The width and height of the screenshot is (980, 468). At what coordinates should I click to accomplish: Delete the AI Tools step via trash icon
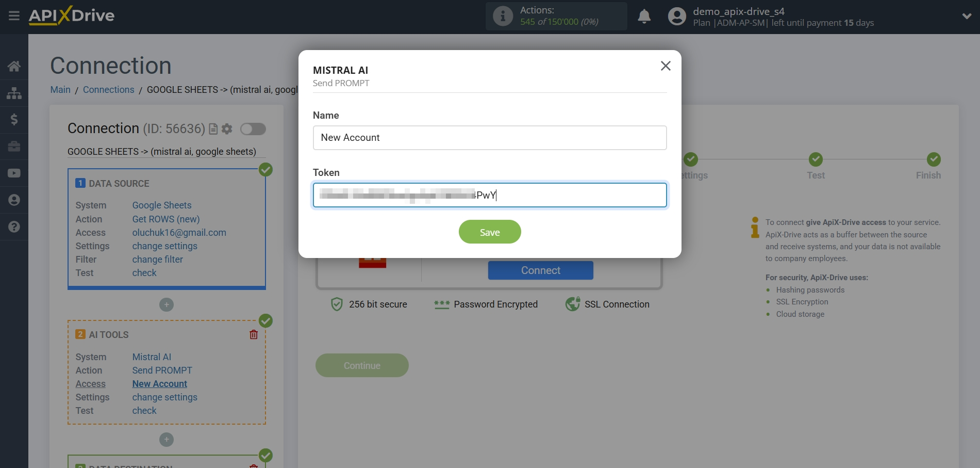pos(253,334)
